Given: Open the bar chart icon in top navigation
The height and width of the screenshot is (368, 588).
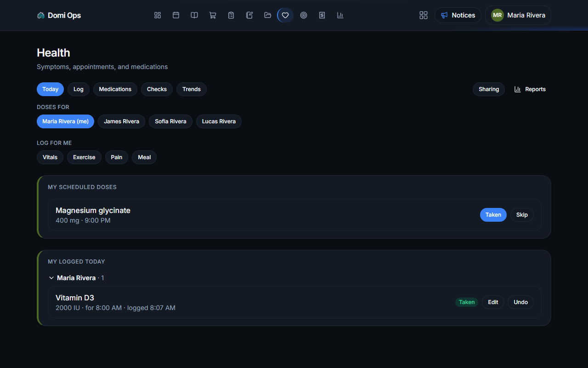Looking at the screenshot, I should tap(340, 15).
